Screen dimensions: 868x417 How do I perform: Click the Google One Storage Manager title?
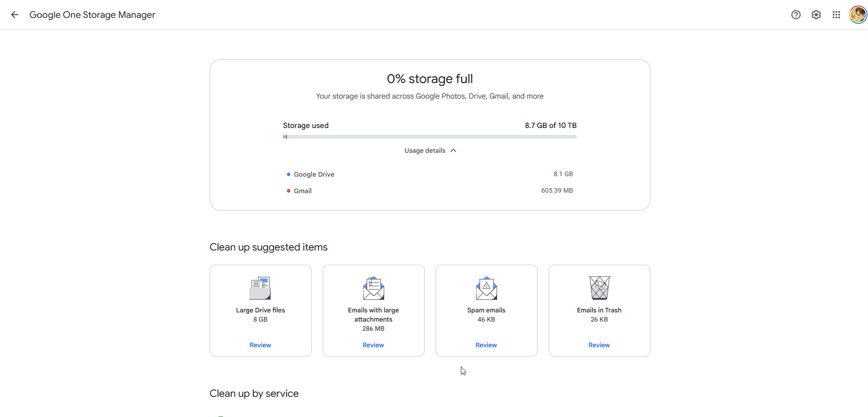pyautogui.click(x=92, y=15)
